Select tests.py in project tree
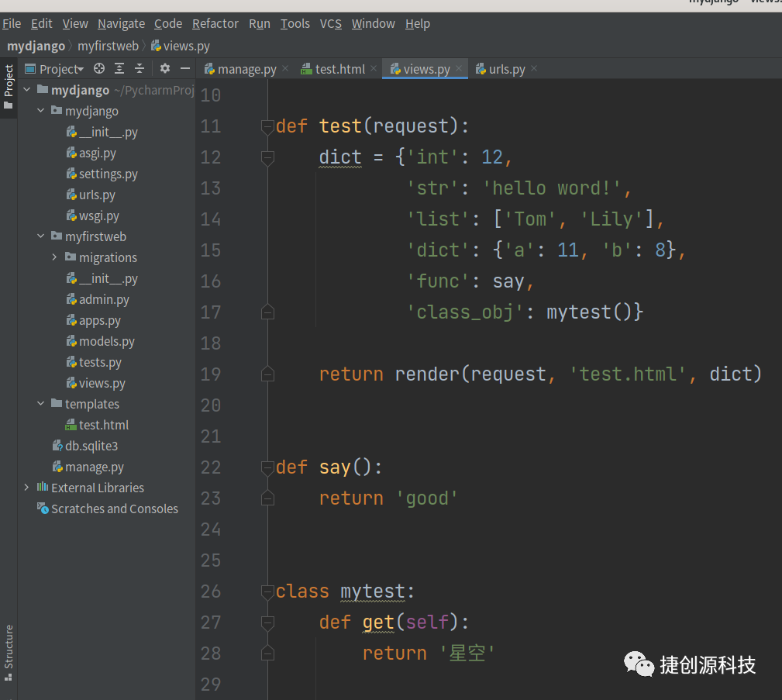The width and height of the screenshot is (782, 700). point(95,362)
